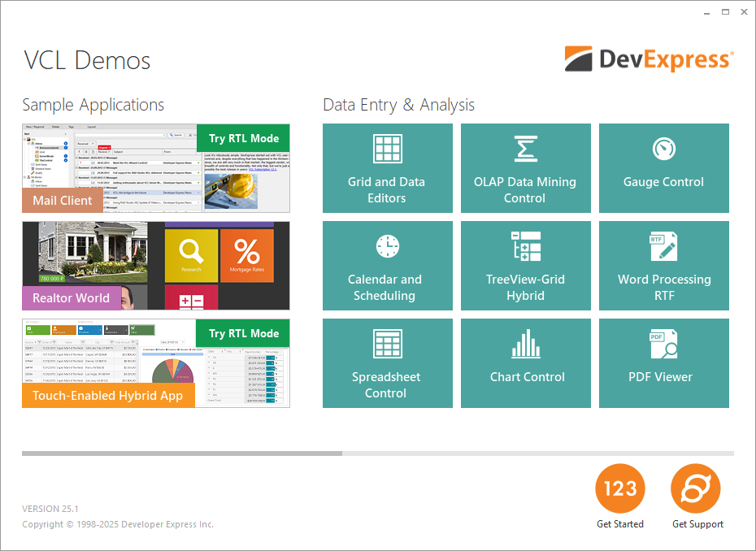
Task: Click the horizontal scrollbar thumb
Action: coord(182,453)
